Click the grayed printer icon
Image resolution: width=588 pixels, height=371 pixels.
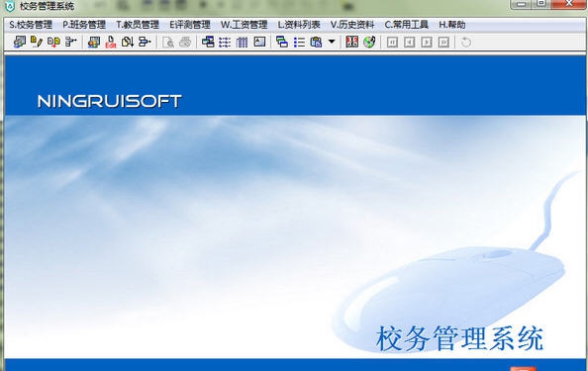[x=185, y=42]
